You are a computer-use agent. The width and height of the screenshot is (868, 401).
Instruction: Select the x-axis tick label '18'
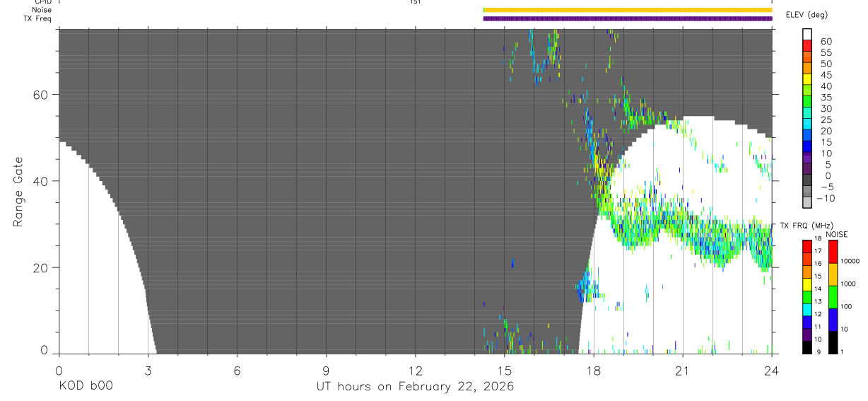coord(594,370)
